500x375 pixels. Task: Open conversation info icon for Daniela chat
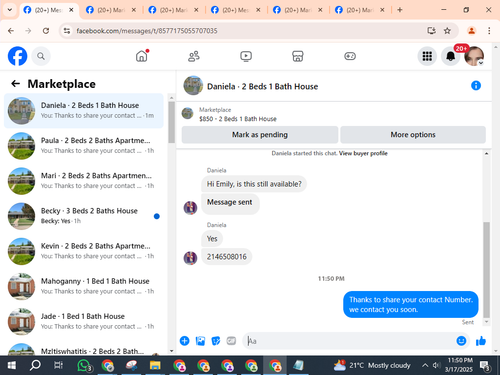click(x=476, y=86)
